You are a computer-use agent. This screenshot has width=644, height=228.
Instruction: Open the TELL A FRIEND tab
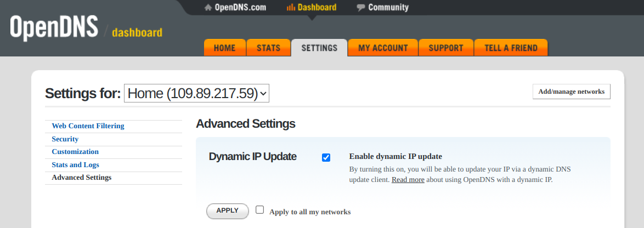coord(511,48)
